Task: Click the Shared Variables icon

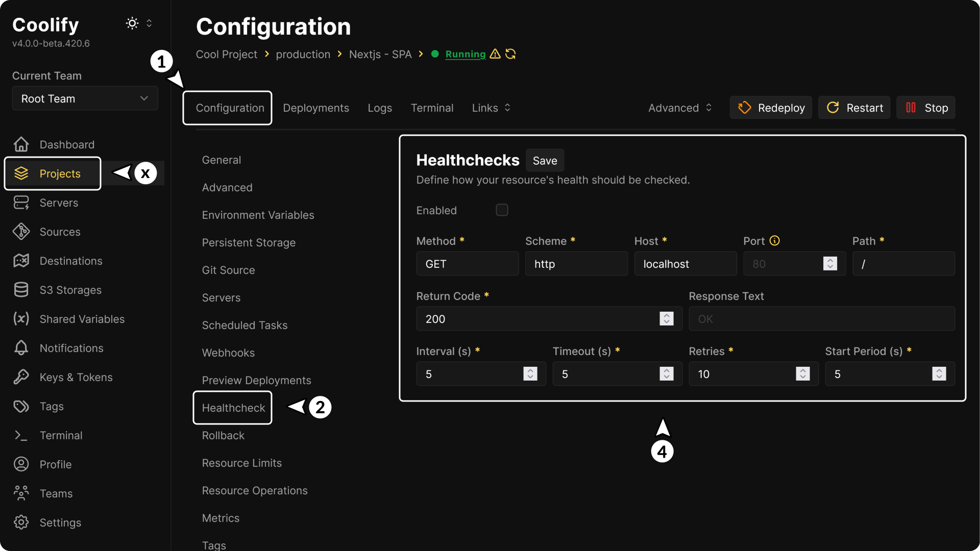Action: [x=21, y=319]
